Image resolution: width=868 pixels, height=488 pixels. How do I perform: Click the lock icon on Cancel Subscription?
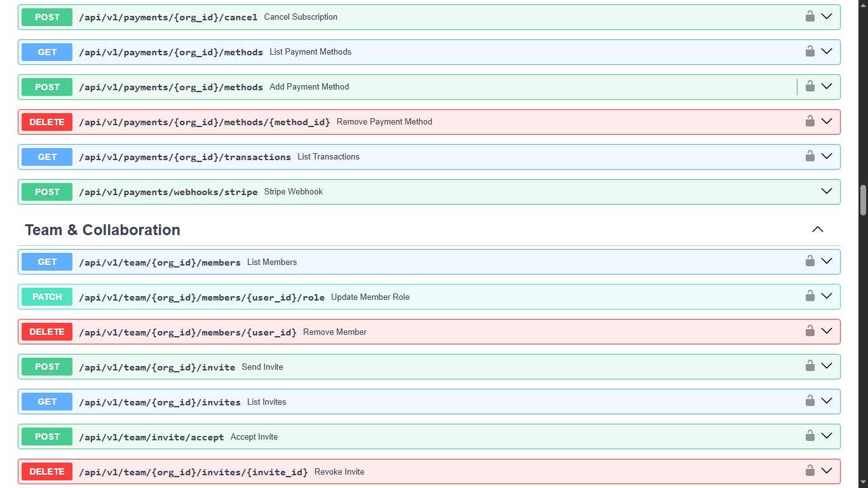click(x=810, y=16)
